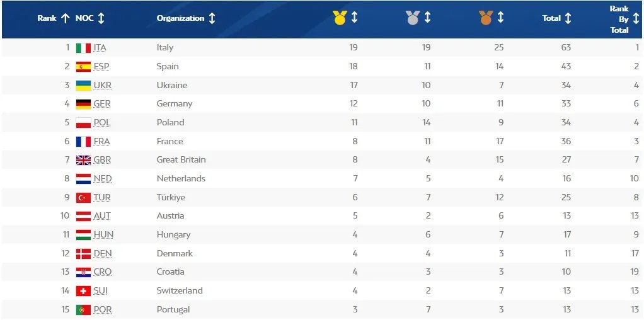Sort by Rank By Total arrows

click(636, 19)
